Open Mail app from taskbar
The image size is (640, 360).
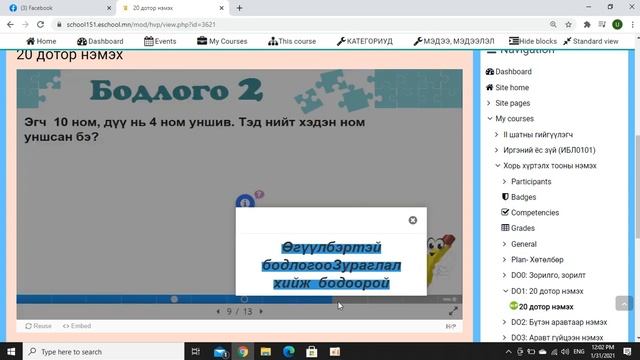click(220, 352)
